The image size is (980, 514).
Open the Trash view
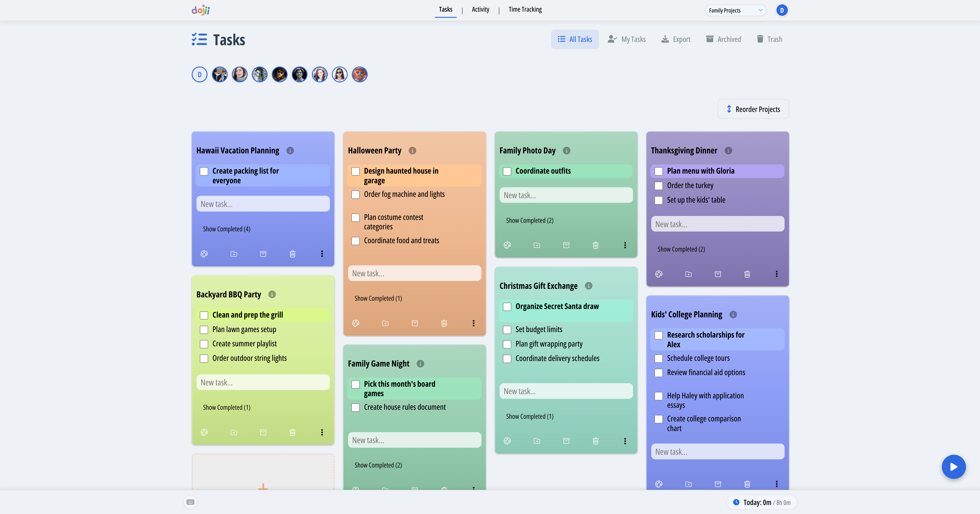click(x=769, y=39)
